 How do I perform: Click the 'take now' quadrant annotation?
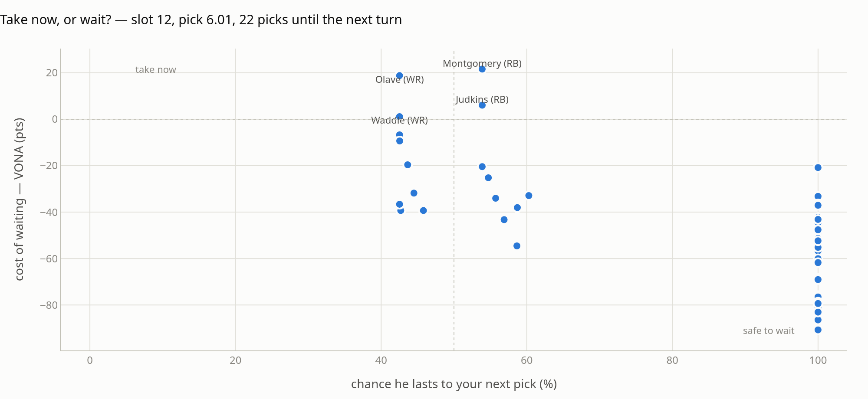pos(156,69)
